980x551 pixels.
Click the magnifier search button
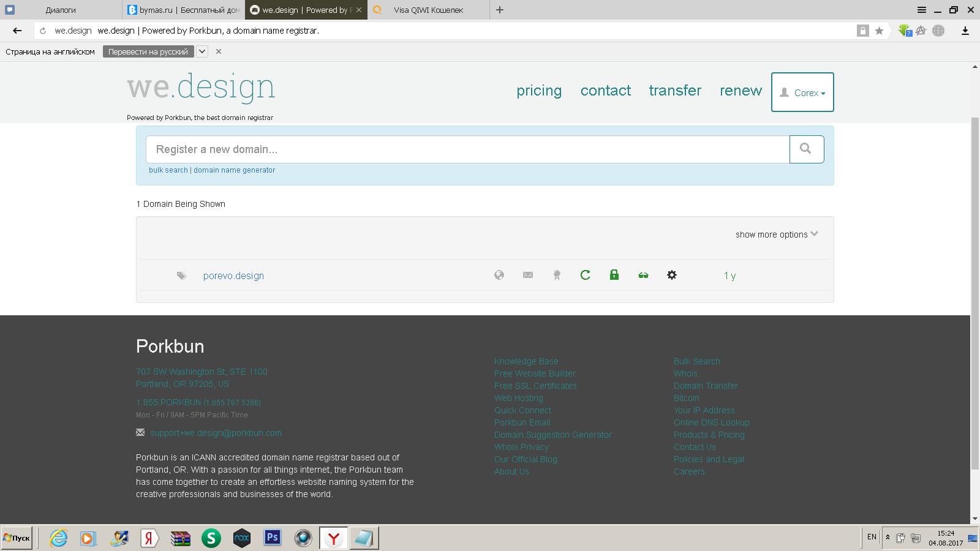[806, 149]
